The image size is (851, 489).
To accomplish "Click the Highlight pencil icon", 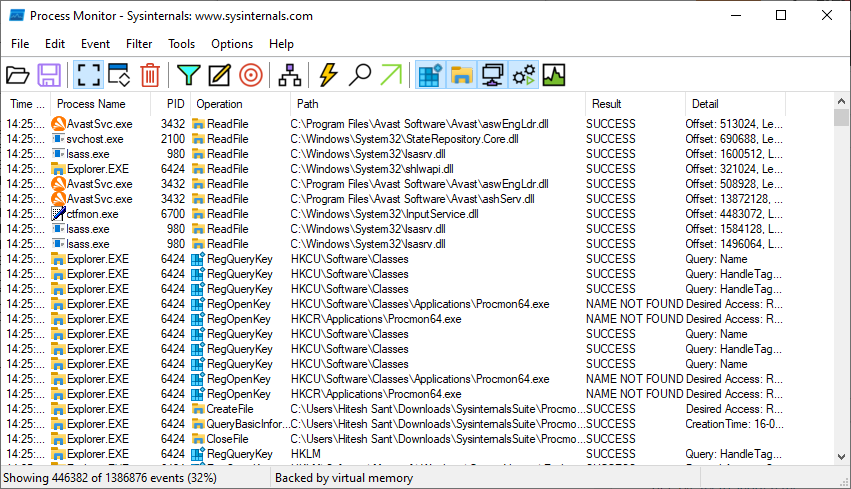I will point(219,75).
